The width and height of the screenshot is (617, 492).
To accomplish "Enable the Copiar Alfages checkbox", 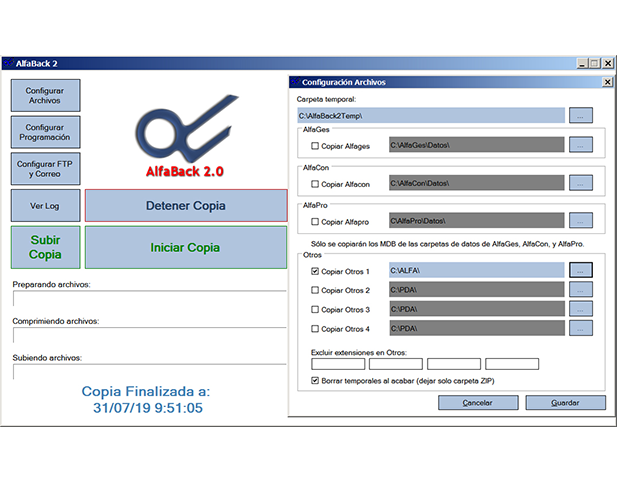I will (x=315, y=146).
